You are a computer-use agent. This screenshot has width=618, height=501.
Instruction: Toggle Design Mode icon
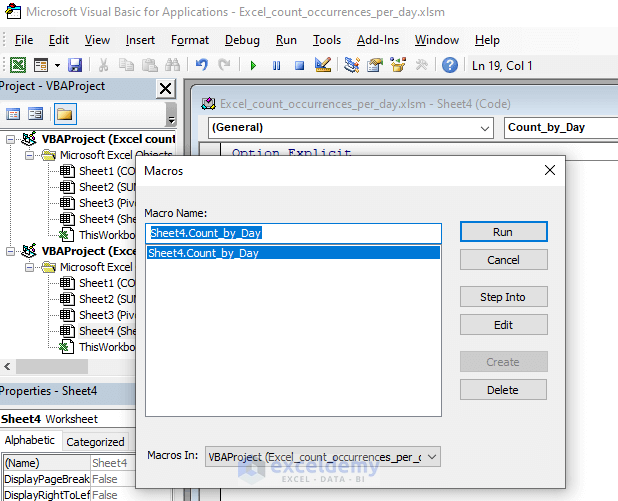[323, 65]
